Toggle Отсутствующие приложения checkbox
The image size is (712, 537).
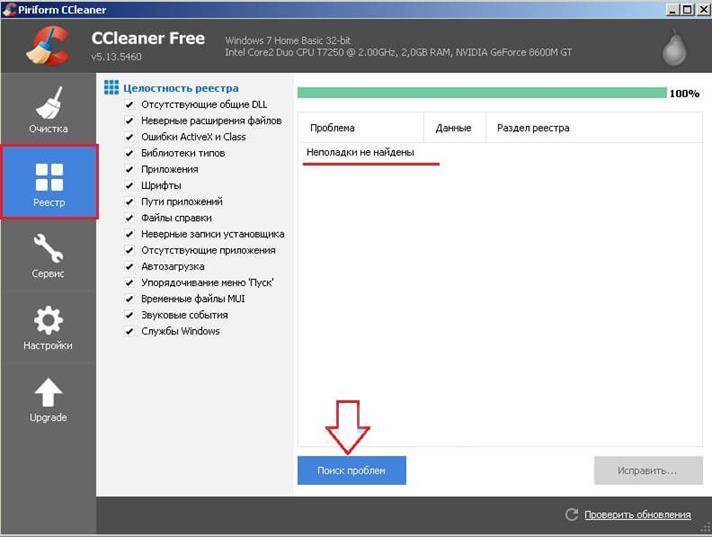pos(129,250)
